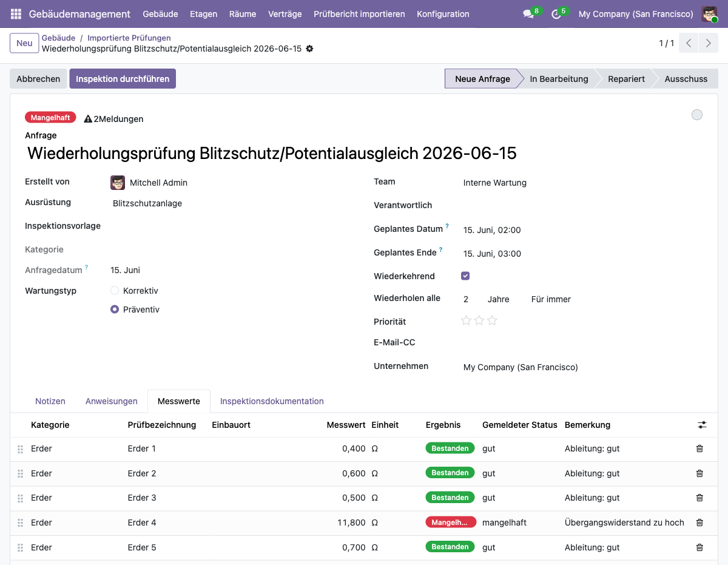Click the Abbrechen button
Screen dimensions: 728x565
(x=38, y=79)
